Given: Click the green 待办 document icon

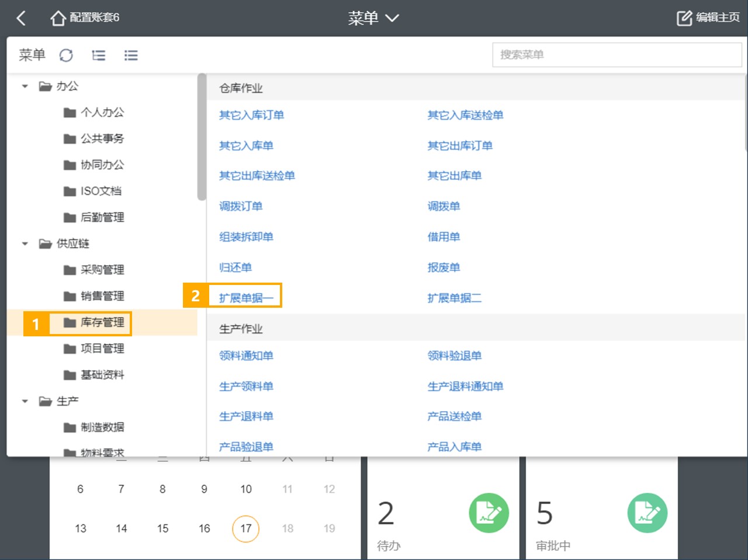Looking at the screenshot, I should click(x=489, y=513).
